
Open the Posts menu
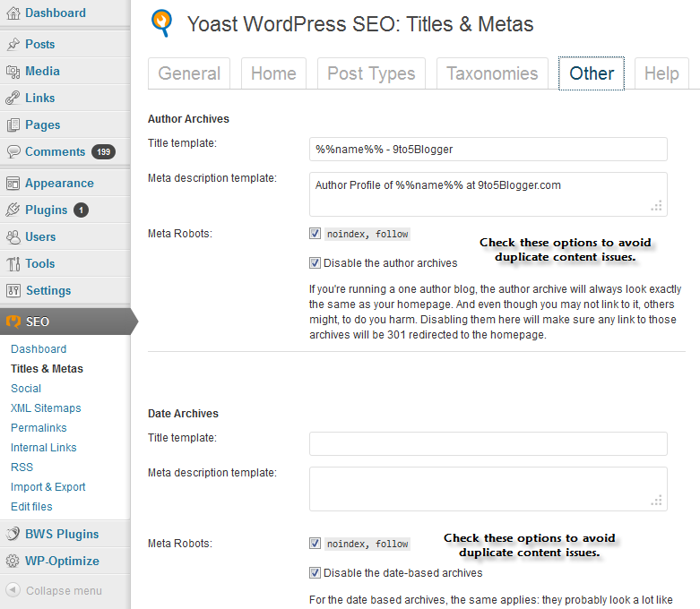(x=40, y=44)
